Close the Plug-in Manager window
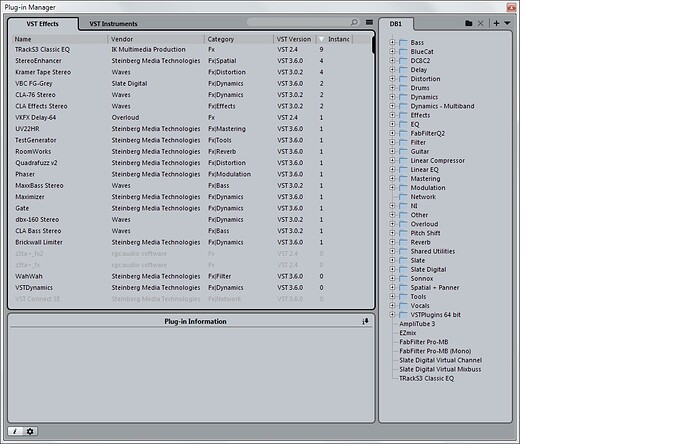This screenshot has height=444, width=690. point(511,7)
